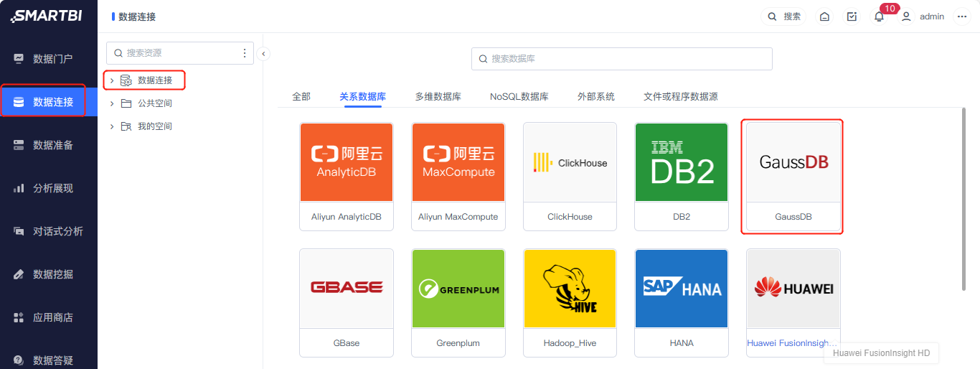980x369 pixels.
Task: Choose the SAP HANA database card
Action: tap(682, 302)
